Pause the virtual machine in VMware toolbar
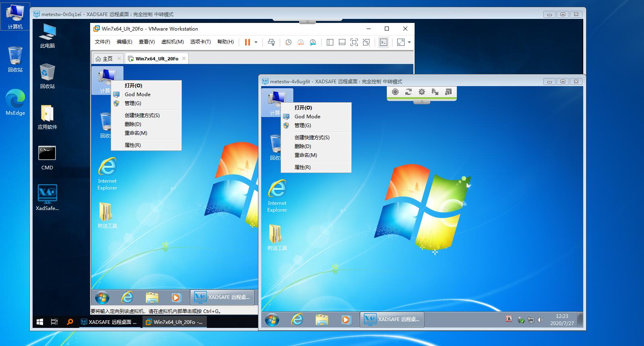 (248, 42)
